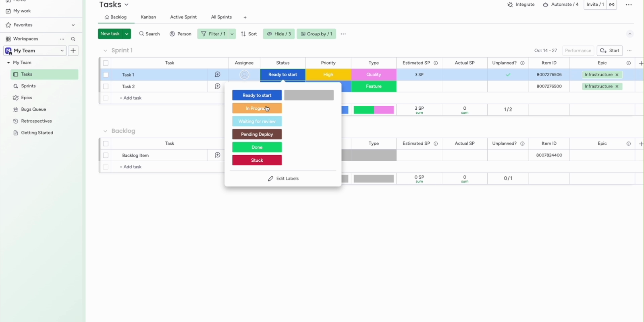The image size is (644, 322).
Task: Open the Bugs Queue board
Action: (33, 109)
